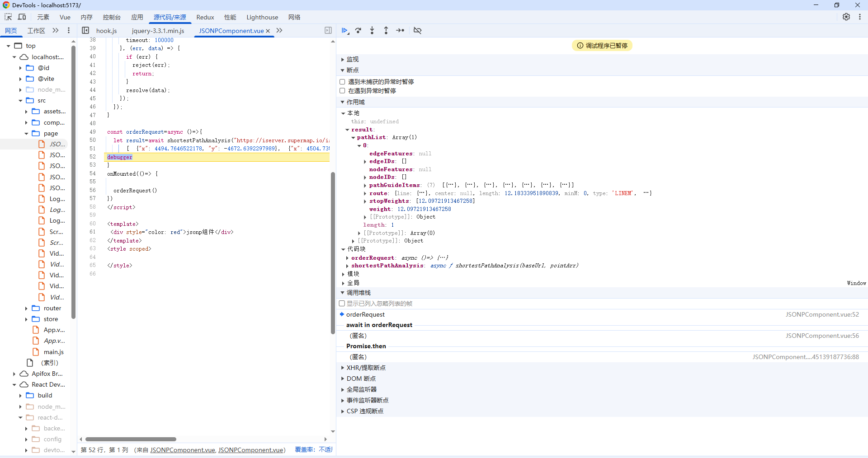Step into next function call

[372, 30]
